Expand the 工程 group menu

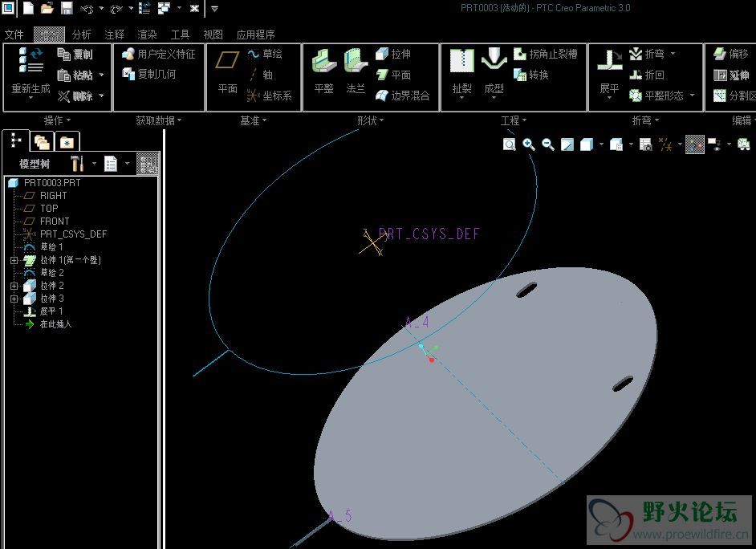pyautogui.click(x=514, y=120)
